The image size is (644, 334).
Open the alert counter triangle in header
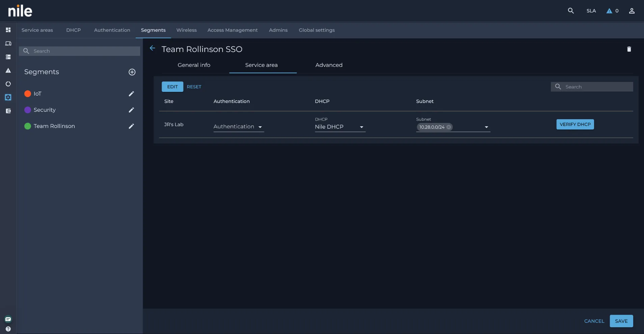tap(609, 11)
